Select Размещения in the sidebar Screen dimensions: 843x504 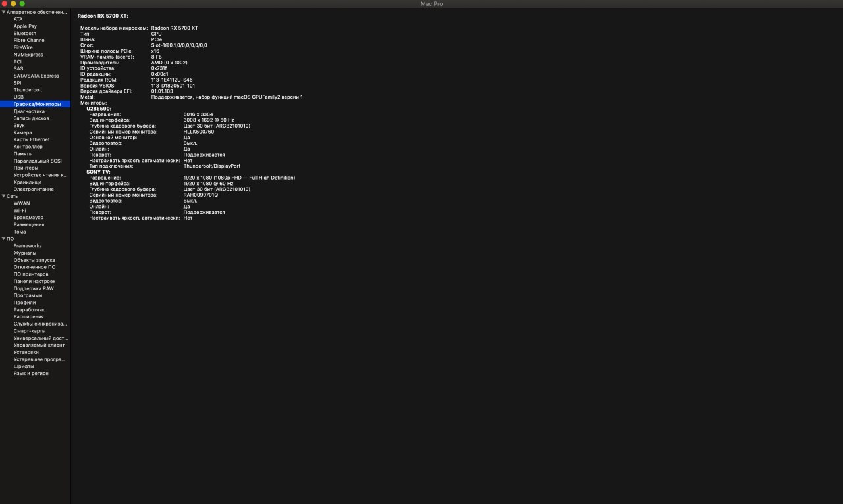[x=29, y=225]
